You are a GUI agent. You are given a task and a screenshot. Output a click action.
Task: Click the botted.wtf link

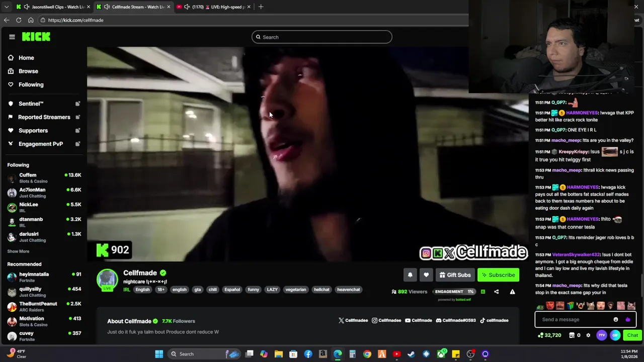tap(463, 300)
